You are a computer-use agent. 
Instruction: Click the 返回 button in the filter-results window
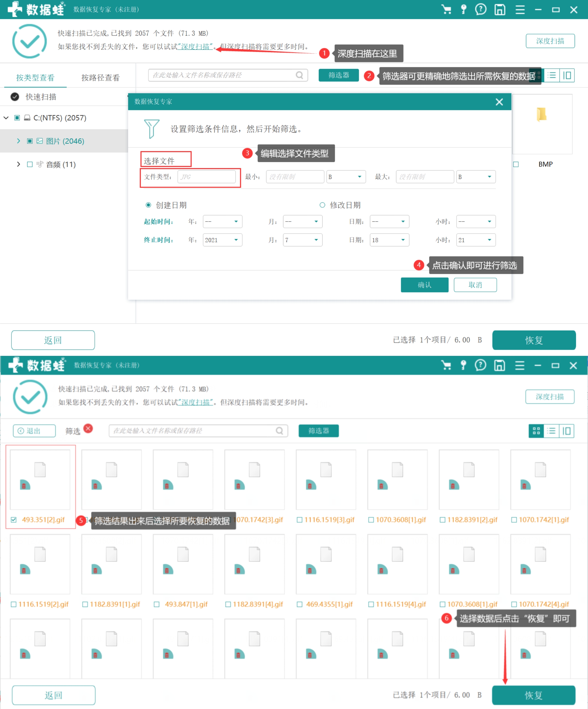point(54,695)
